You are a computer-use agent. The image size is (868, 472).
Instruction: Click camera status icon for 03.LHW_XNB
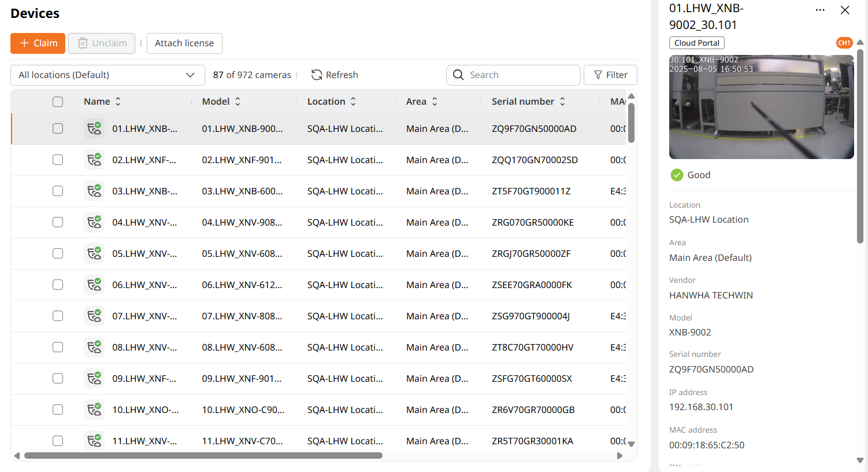coord(94,191)
